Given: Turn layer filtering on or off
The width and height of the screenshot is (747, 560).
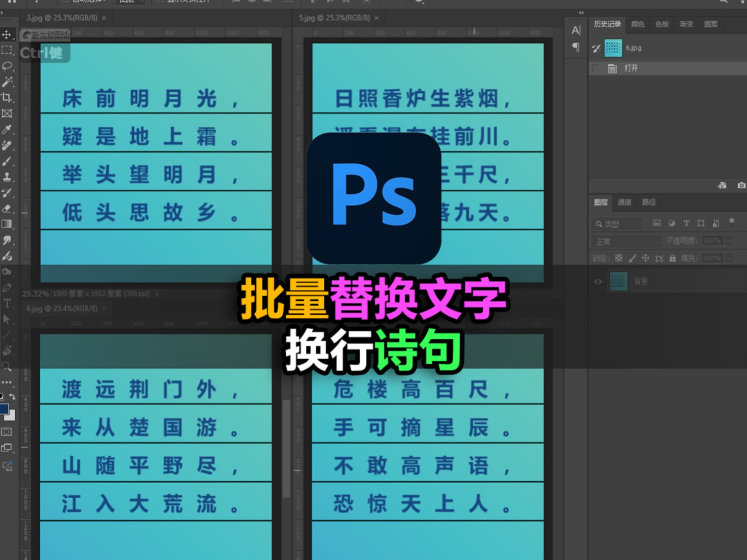Looking at the screenshot, I should pos(731,222).
